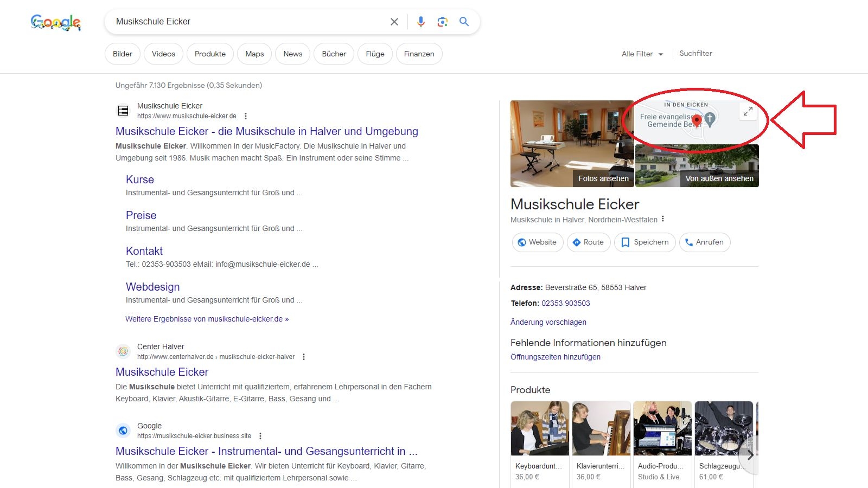
Task: Click the Center Halver favicon
Action: click(x=123, y=351)
